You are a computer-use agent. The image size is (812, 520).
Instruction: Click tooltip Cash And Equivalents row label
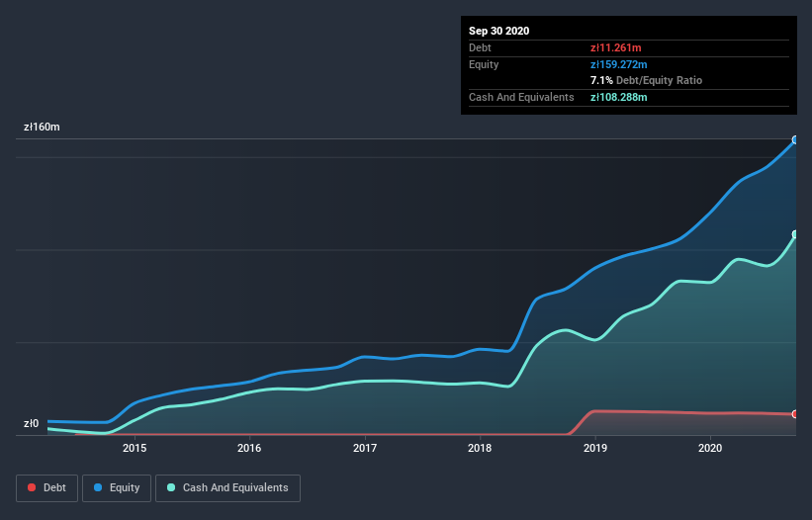[x=521, y=97]
